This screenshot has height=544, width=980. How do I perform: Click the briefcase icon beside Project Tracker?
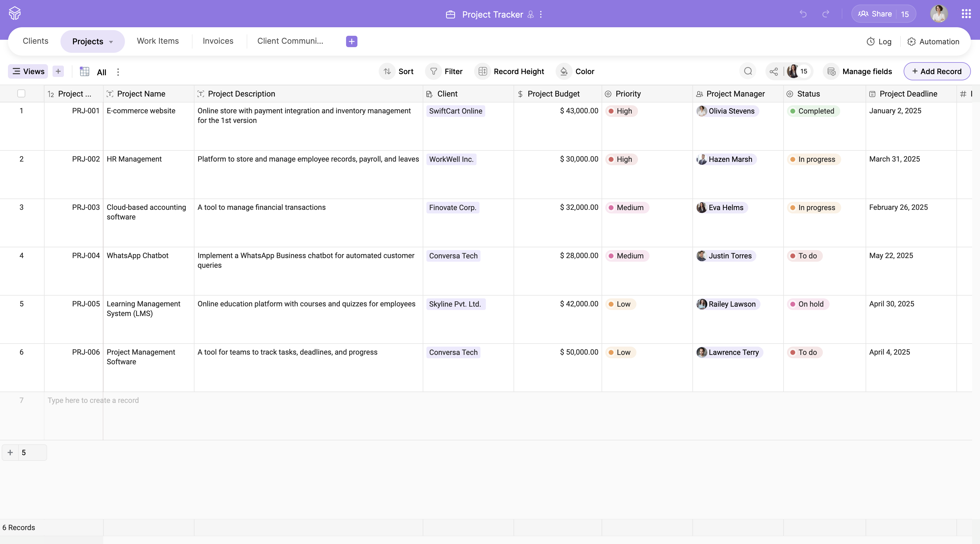tap(451, 14)
